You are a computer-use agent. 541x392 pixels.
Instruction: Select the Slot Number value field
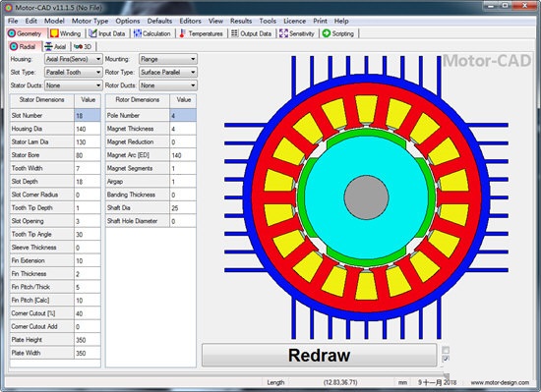point(88,115)
